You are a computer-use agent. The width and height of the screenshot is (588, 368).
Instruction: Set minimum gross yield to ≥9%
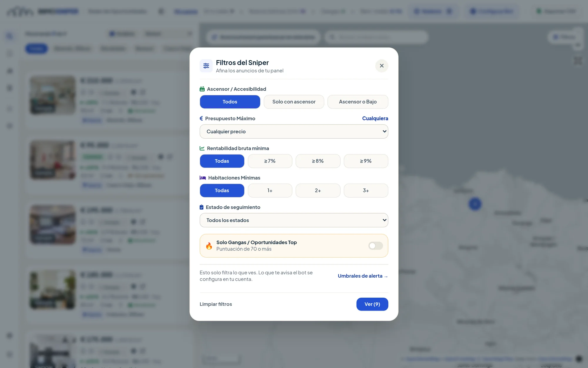tap(366, 161)
